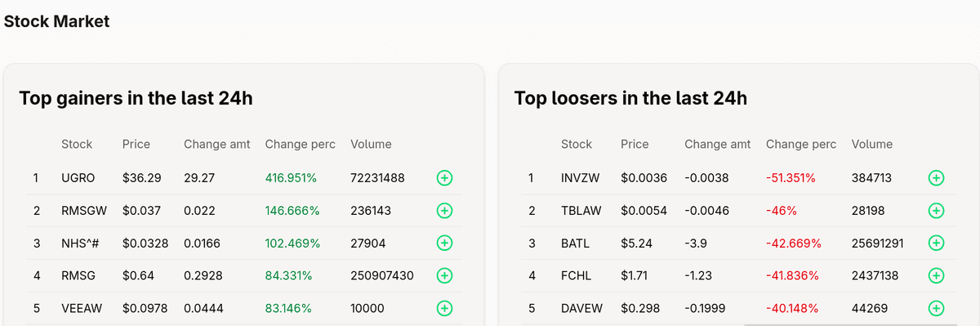Click losers table Price header
The width and height of the screenshot is (980, 326).
tap(635, 144)
